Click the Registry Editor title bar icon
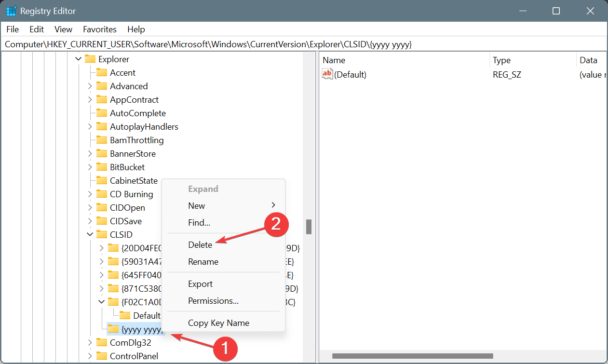This screenshot has width=608, height=364. tap(11, 11)
